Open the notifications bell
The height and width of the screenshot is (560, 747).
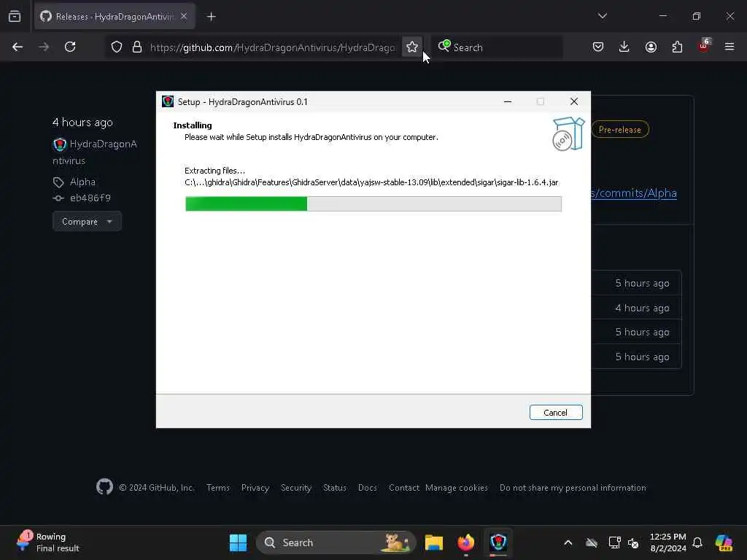(x=697, y=542)
